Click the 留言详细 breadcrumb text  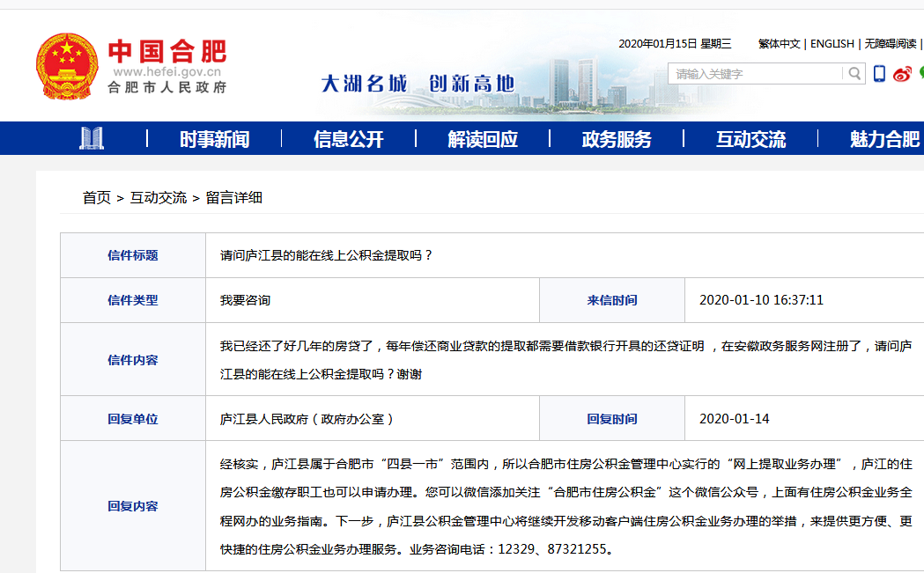click(x=234, y=198)
